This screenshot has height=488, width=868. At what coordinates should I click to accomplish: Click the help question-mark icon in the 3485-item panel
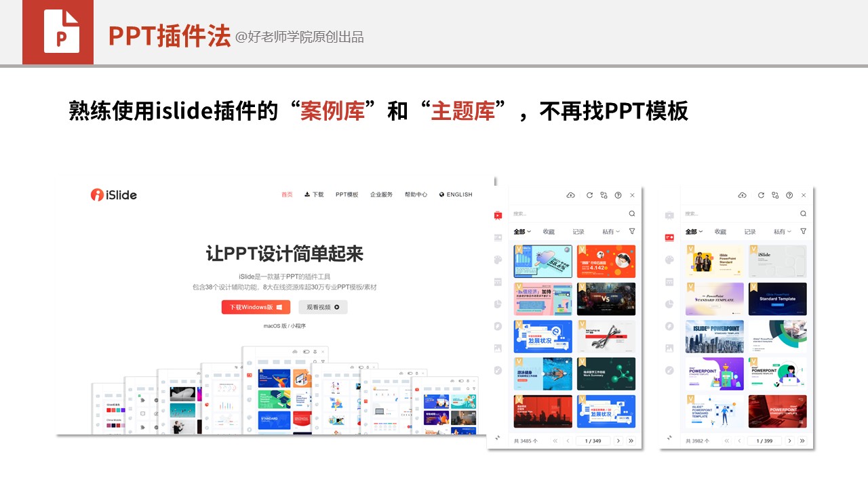pyautogui.click(x=618, y=195)
